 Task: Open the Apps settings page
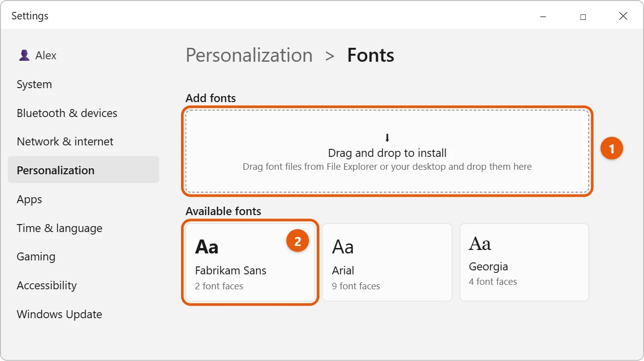click(29, 199)
